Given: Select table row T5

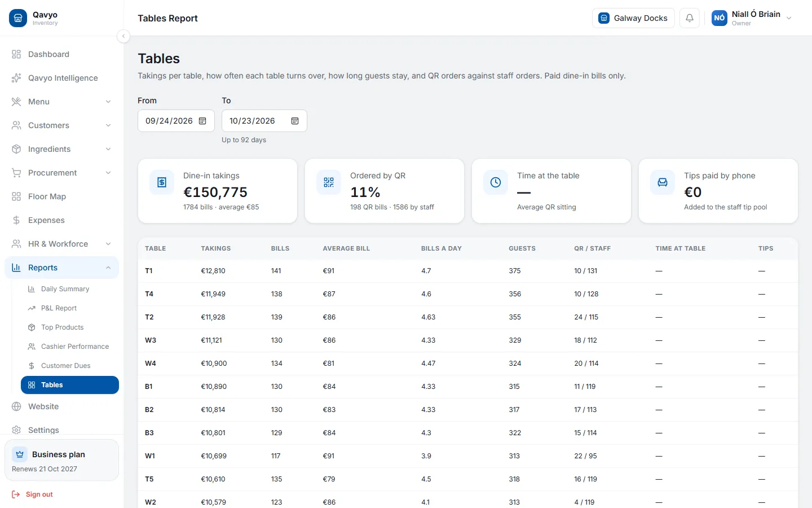Looking at the screenshot, I should pos(468,479).
